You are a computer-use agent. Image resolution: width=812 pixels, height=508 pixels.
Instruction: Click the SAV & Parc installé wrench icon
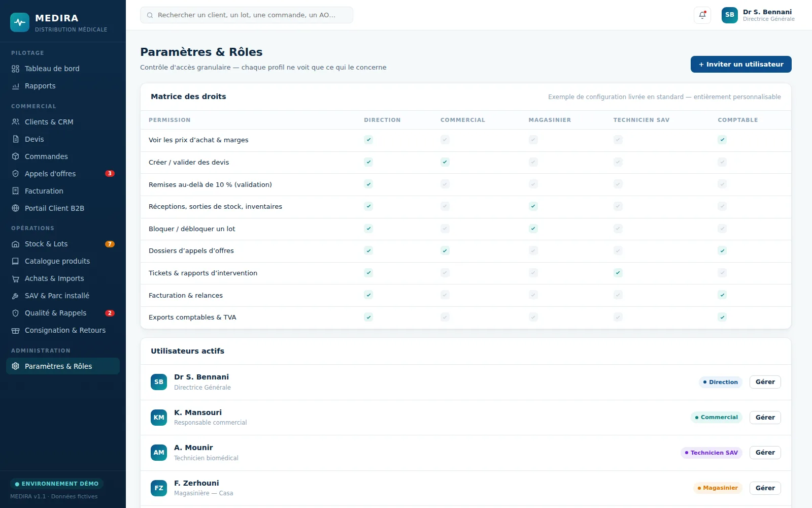coord(16,296)
